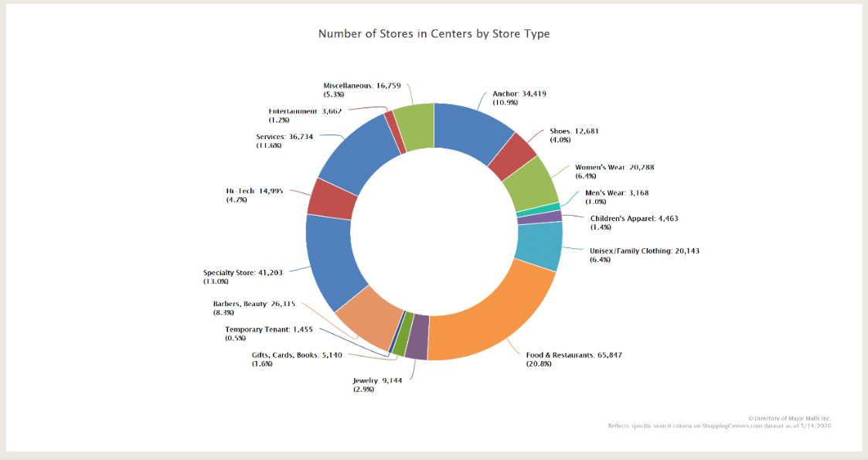Click the chart title 'Number of Stores in Centers'
The width and height of the screenshot is (868, 460).
434,34
